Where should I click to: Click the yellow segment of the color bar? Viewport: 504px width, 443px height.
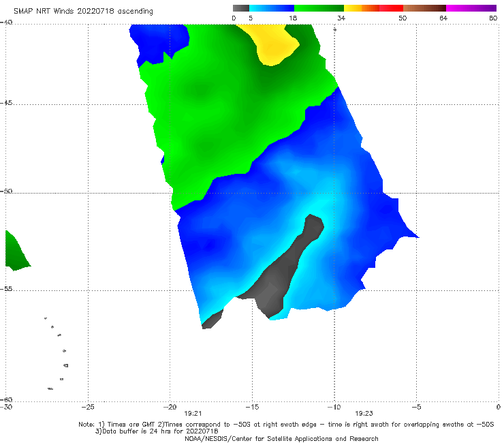[353, 8]
